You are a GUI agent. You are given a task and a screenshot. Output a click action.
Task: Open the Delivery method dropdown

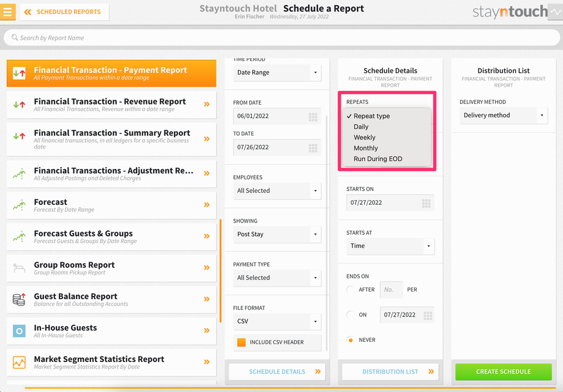[x=504, y=116]
